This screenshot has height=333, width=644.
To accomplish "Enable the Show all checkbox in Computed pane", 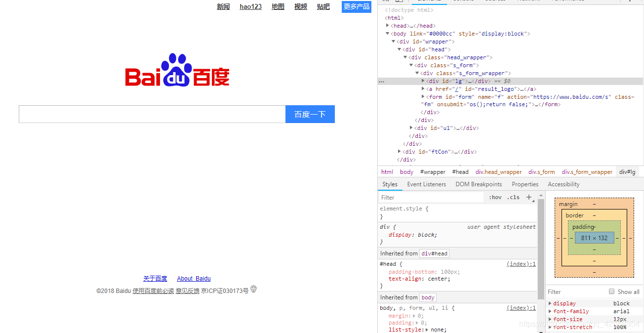I will tap(612, 291).
